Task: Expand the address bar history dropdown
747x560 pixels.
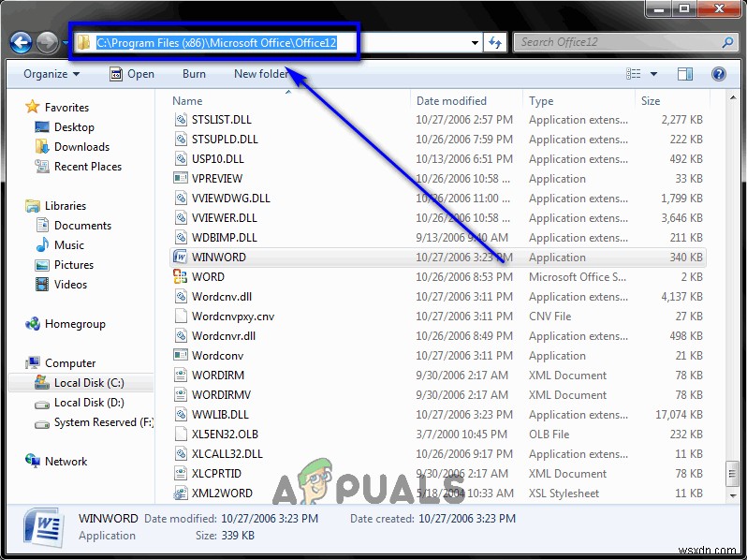Action: coord(475,43)
